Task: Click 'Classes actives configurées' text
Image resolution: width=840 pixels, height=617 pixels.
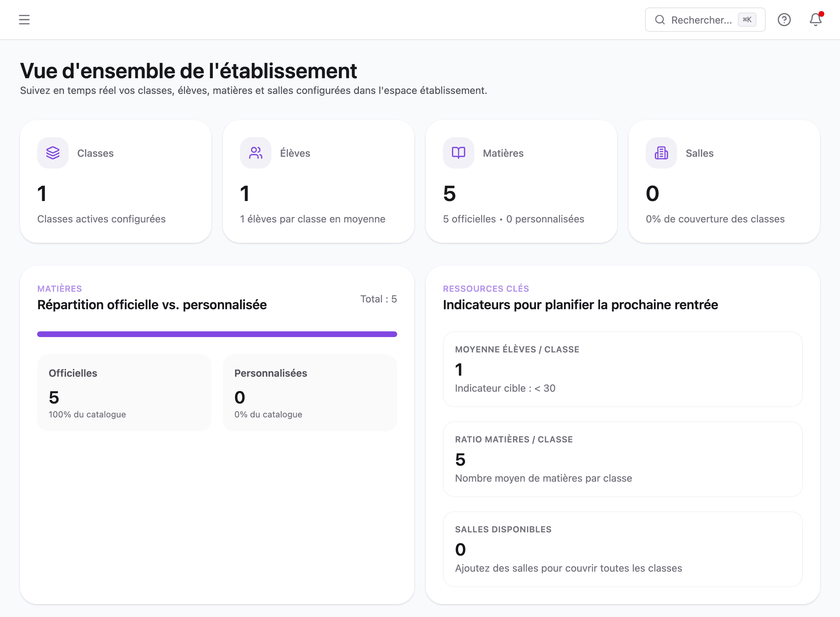Action: tap(101, 219)
